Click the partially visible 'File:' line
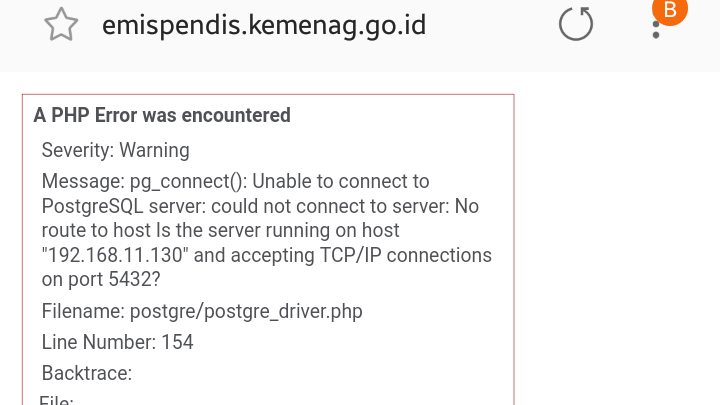 click(56, 399)
